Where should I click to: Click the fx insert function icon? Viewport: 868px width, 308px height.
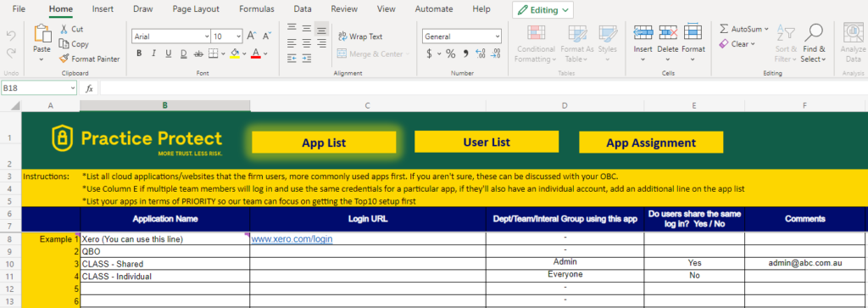[x=89, y=88]
